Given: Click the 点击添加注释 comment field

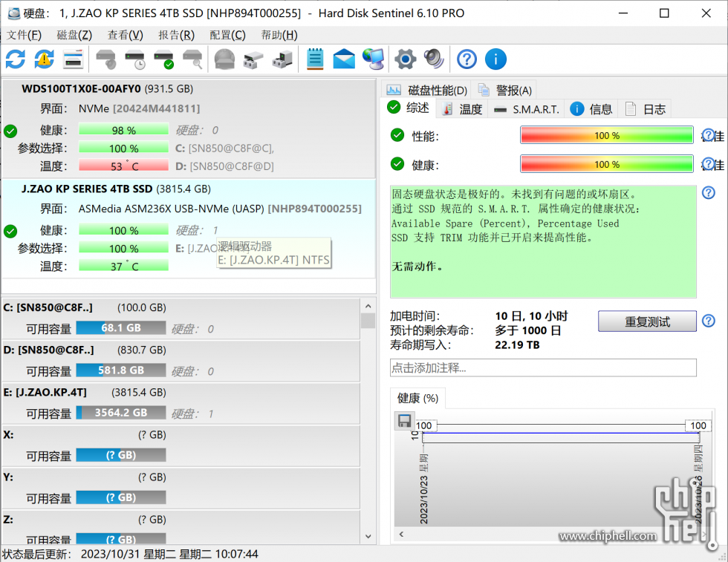Looking at the screenshot, I should [543, 367].
